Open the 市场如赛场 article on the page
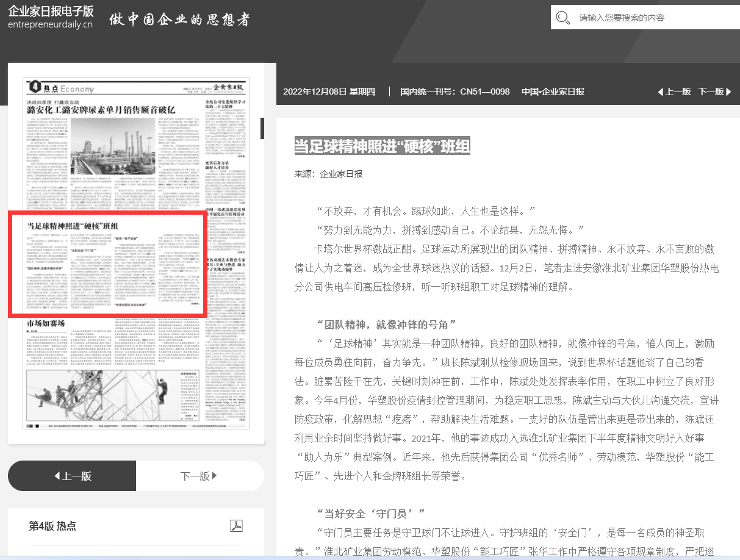 pos(46,323)
